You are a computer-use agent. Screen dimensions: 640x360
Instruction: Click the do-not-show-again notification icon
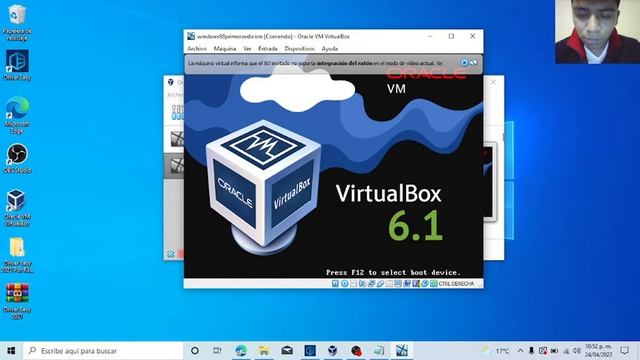[x=473, y=63]
